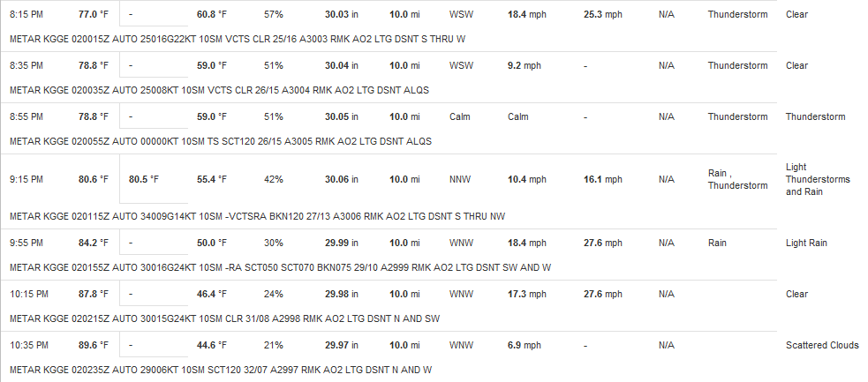Viewport: 868px width, 382px height.
Task: Click the 8:15 PM time cell
Action: (26, 14)
